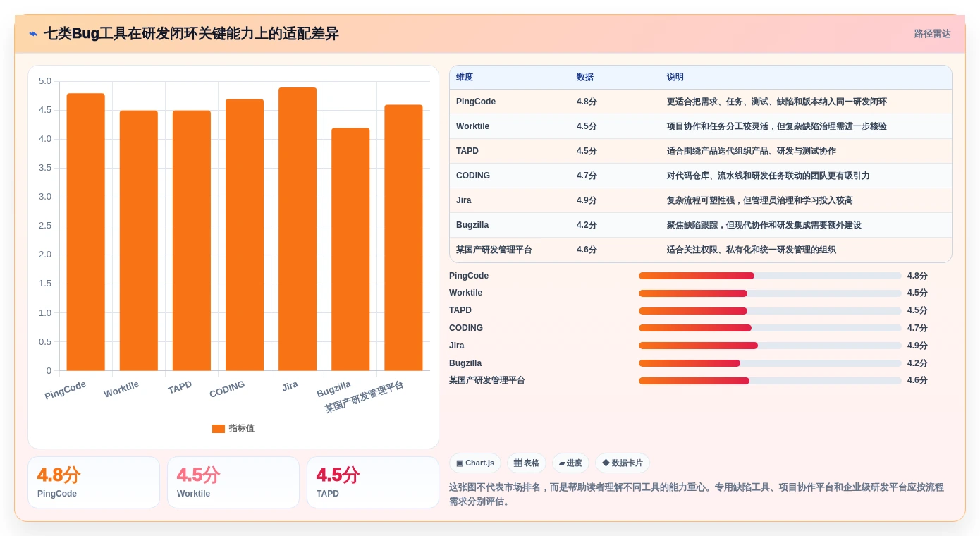Viewport: 980px width, 536px height.
Task: Click the PingCode bar in the chart
Action: click(86, 232)
